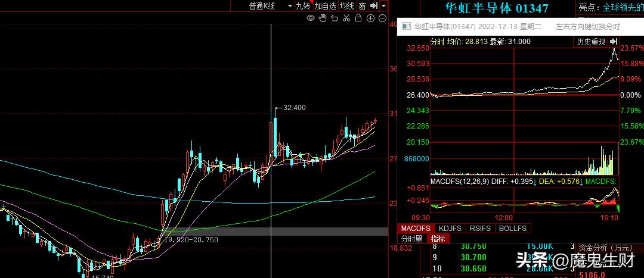The width and height of the screenshot is (644, 278).
Task: Click the 18.832 price axis label
Action: [400, 248]
